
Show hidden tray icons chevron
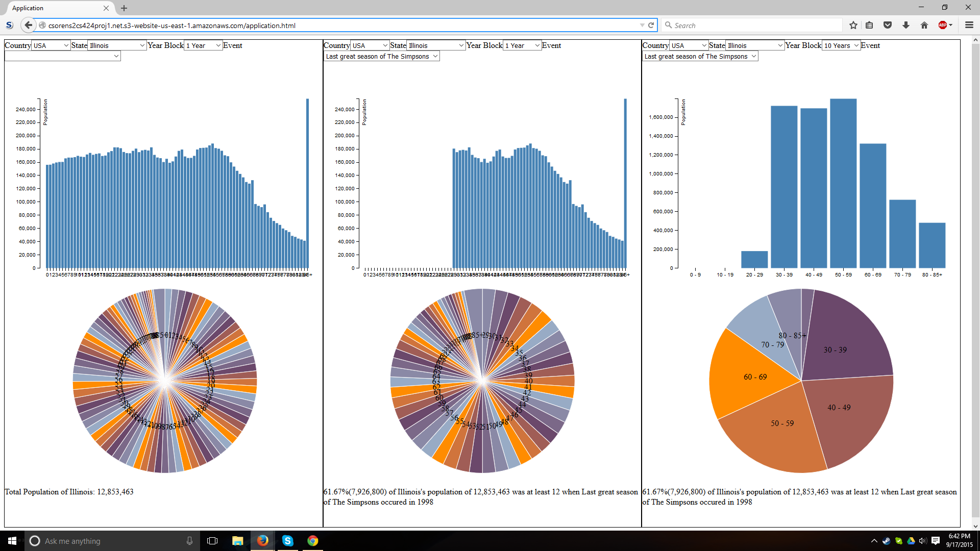[x=874, y=541]
